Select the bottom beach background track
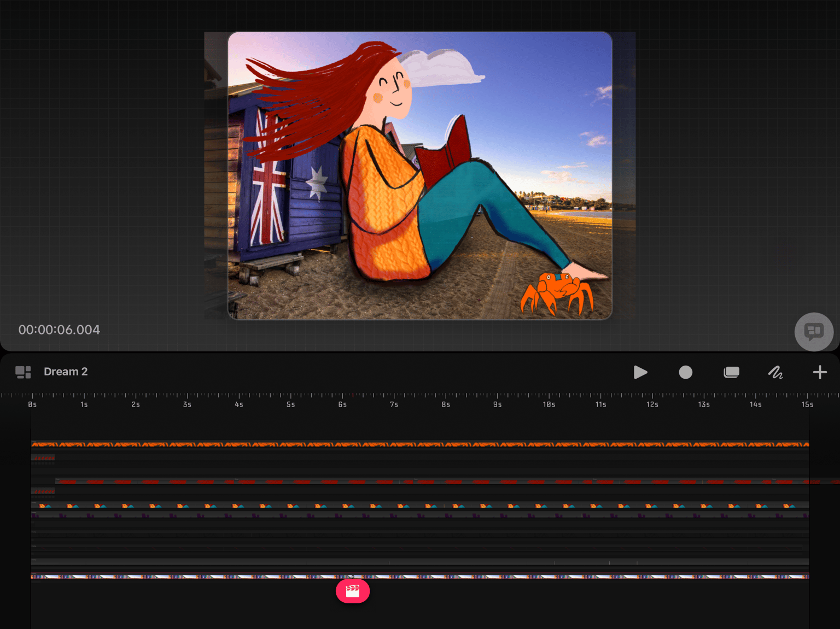The height and width of the screenshot is (629, 840). (420, 576)
